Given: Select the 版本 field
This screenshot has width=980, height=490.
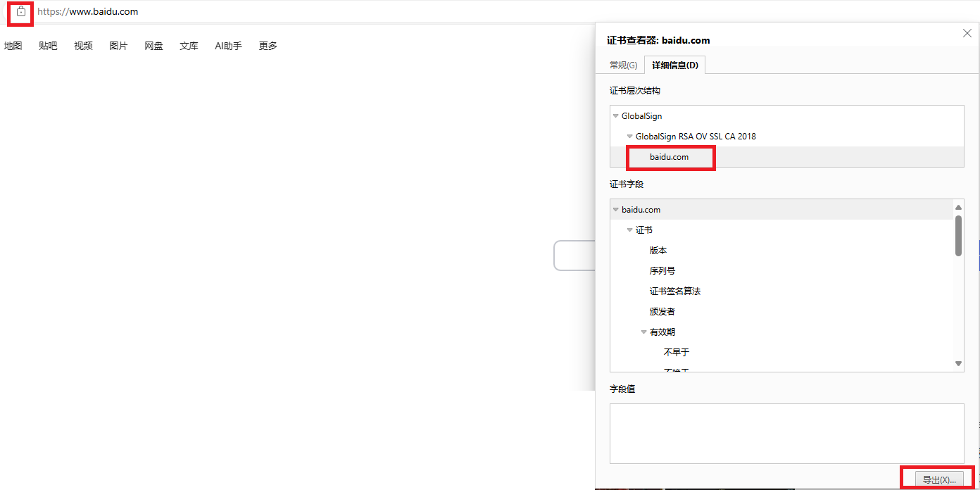Looking at the screenshot, I should 658,251.
